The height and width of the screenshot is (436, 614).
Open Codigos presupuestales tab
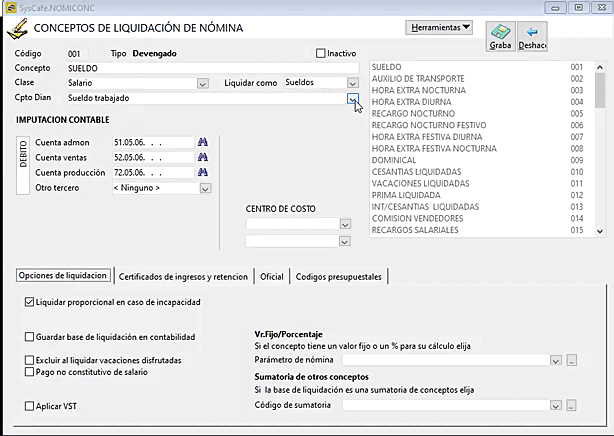point(338,277)
